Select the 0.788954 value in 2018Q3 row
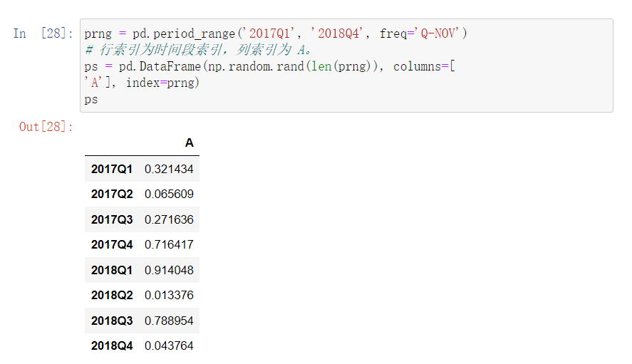 169,321
